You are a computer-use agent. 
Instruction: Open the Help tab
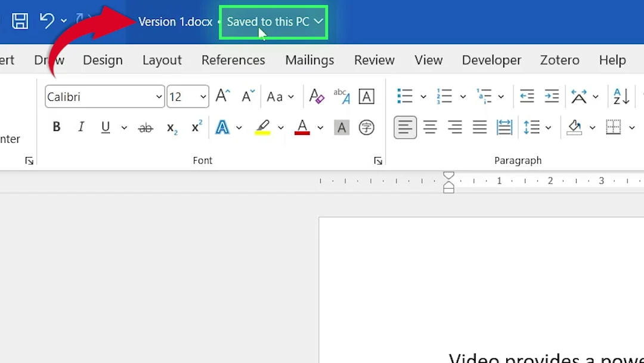coord(612,60)
